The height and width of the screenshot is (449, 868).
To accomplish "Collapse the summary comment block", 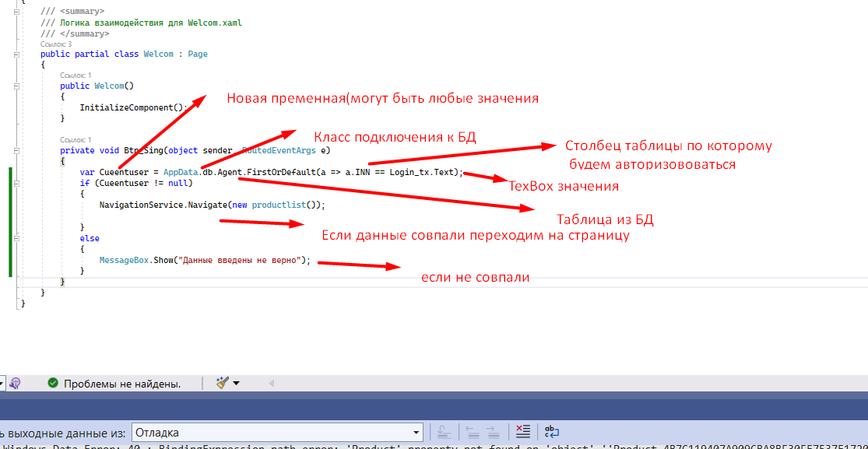I will click(16, 11).
